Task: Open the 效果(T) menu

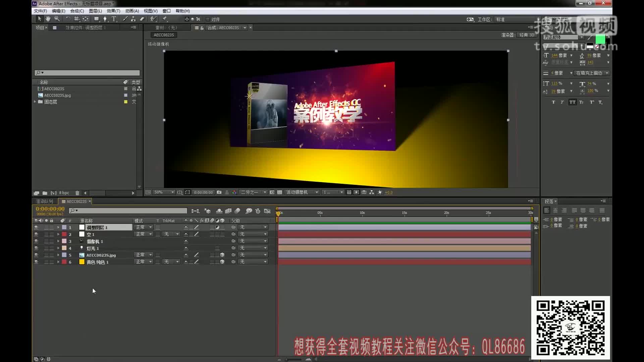Action: [113, 11]
